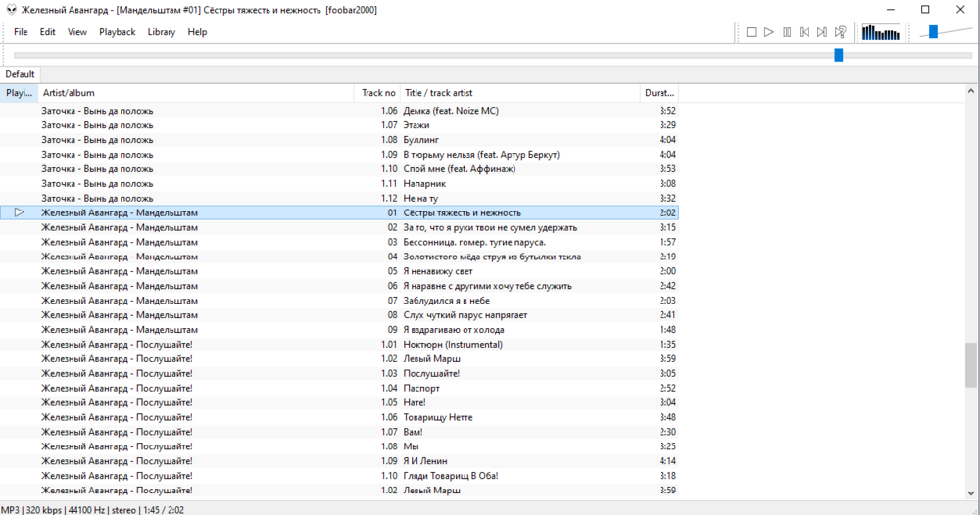The width and height of the screenshot is (980, 515).
Task: Pause the current track
Action: coord(787,32)
